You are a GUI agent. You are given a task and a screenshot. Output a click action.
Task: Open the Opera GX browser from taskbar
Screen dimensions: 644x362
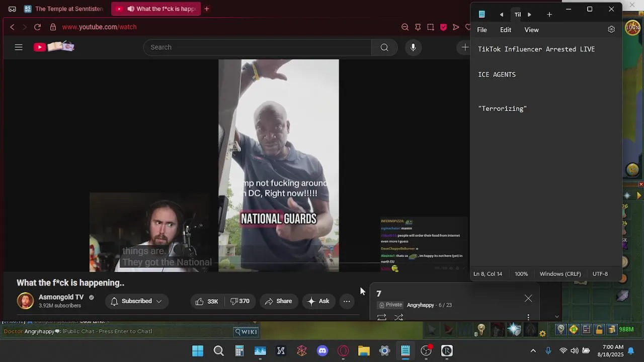pyautogui.click(x=343, y=351)
